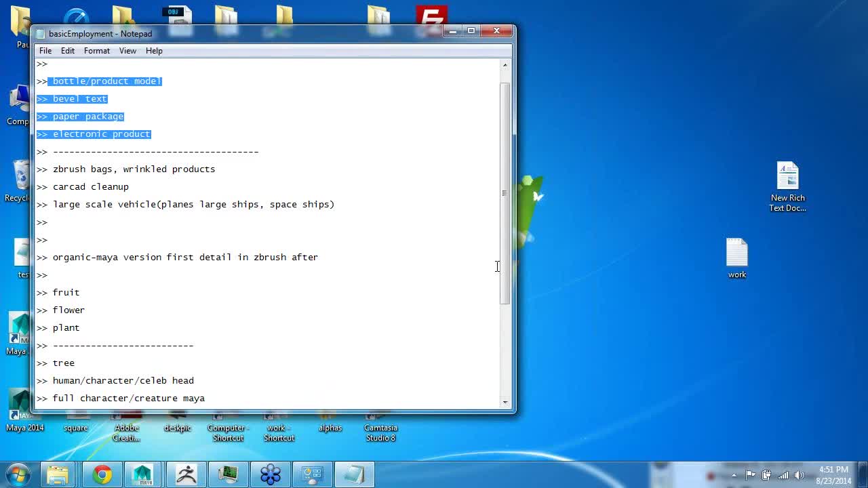Minimize the basicEmployment Notepad window

coord(453,31)
